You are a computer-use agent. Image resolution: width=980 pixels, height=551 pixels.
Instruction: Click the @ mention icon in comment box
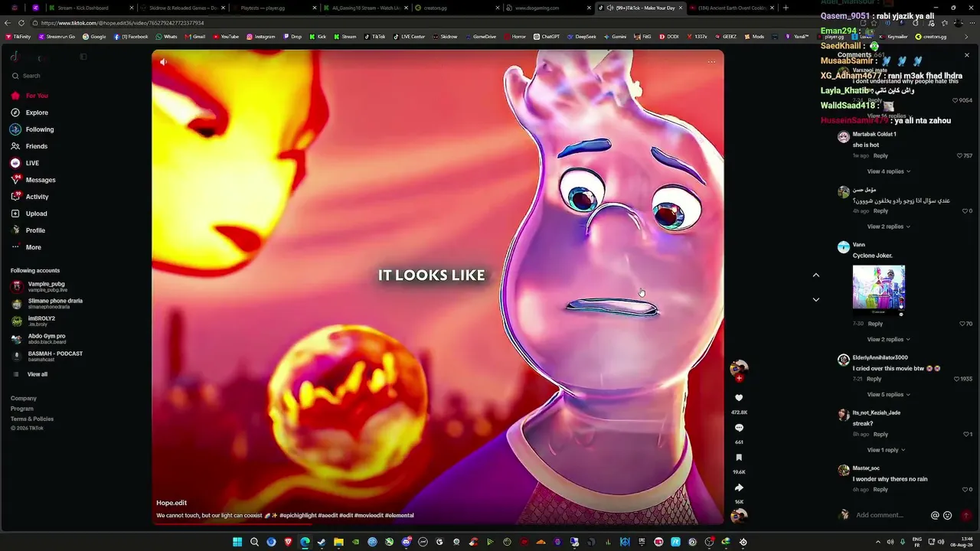(x=935, y=515)
